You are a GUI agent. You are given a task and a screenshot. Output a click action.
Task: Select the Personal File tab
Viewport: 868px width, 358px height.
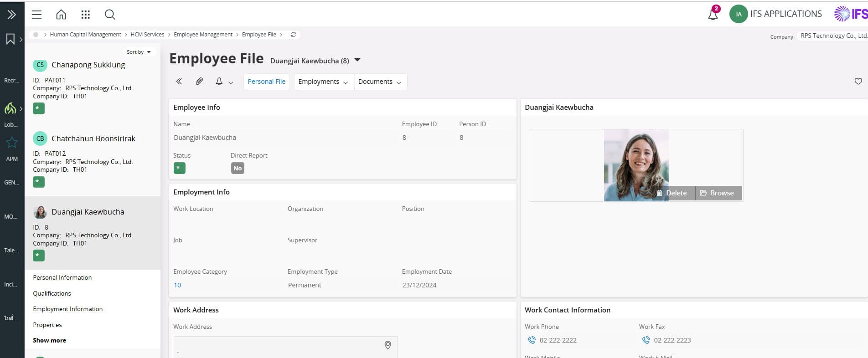[266, 82]
